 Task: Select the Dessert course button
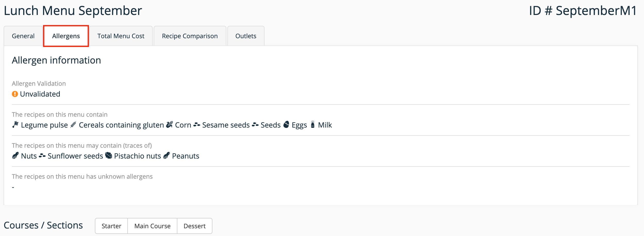coord(195,226)
